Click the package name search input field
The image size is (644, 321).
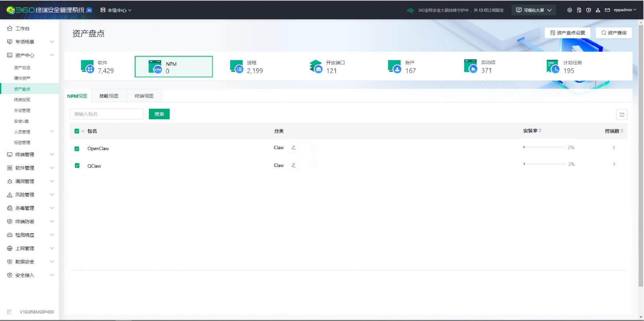[106, 114]
